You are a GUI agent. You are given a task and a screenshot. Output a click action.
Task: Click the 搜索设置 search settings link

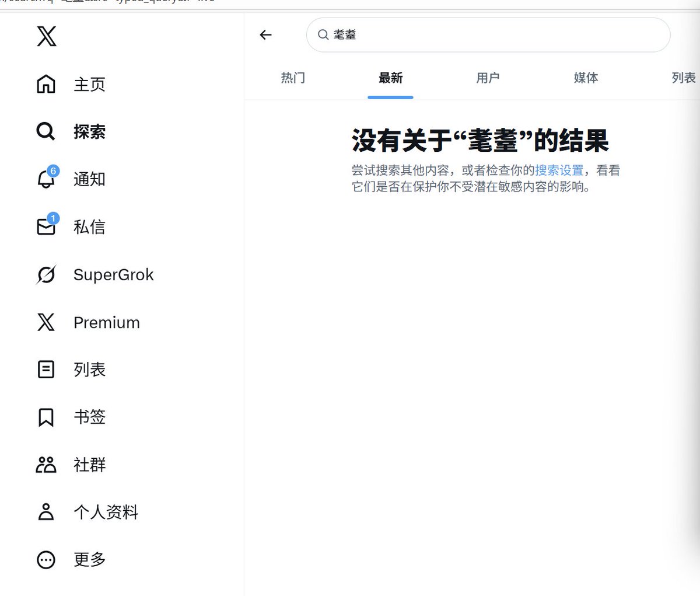pos(559,170)
